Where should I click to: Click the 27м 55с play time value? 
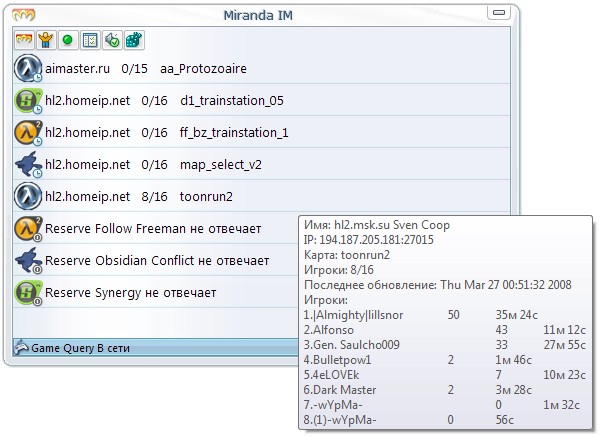tap(564, 345)
